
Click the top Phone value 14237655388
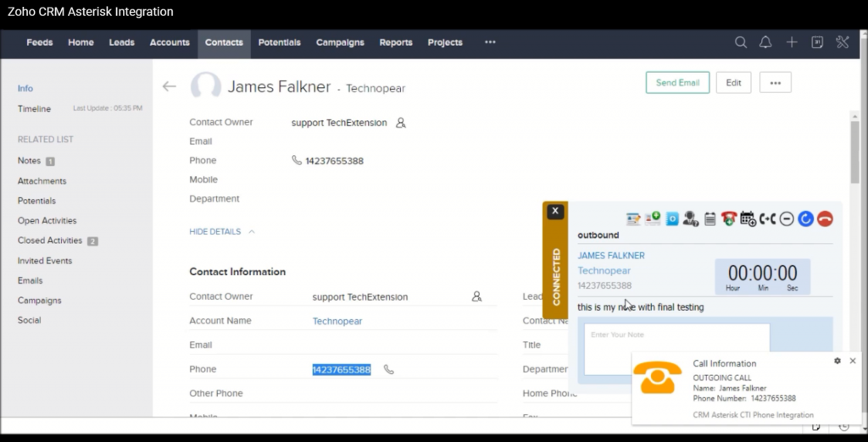point(334,161)
